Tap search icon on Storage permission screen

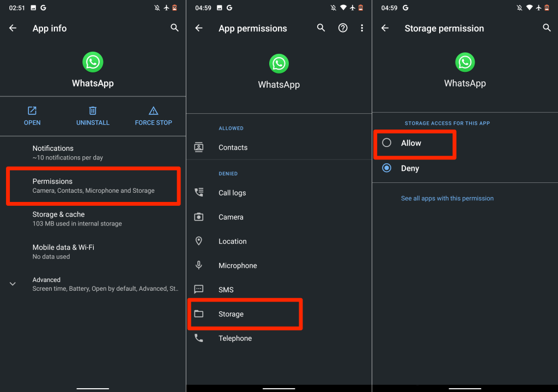pyautogui.click(x=547, y=28)
